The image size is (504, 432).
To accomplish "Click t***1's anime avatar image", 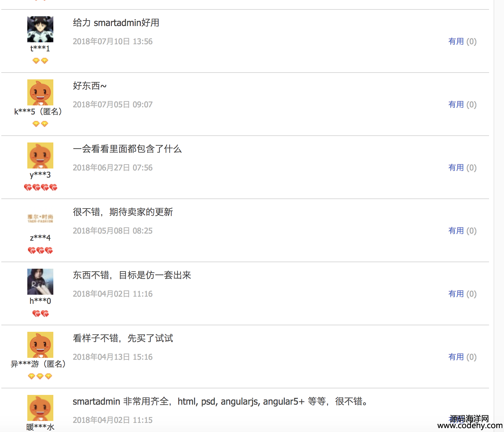I will (x=40, y=29).
